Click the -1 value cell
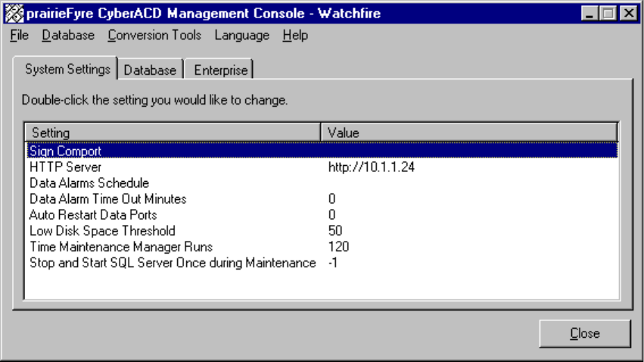The image size is (644, 362). point(333,263)
